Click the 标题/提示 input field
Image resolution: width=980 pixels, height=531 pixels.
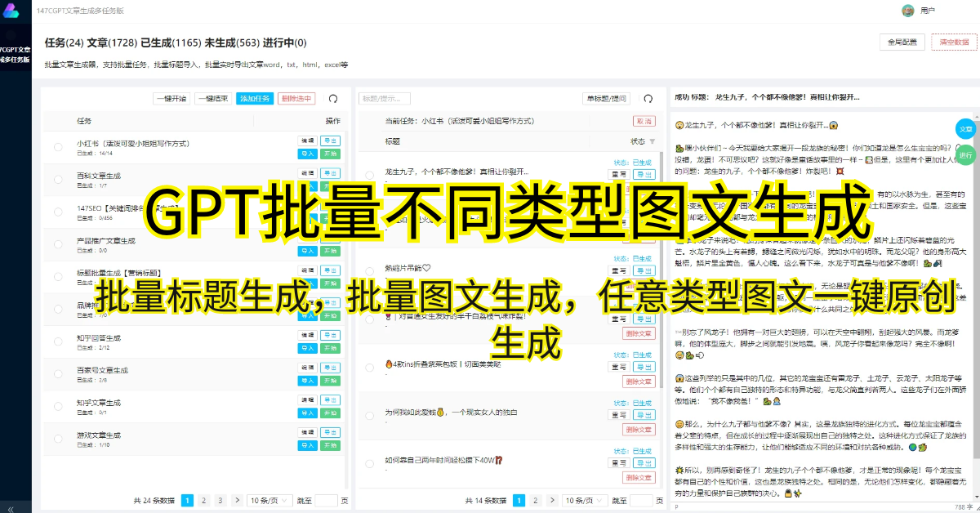384,99
